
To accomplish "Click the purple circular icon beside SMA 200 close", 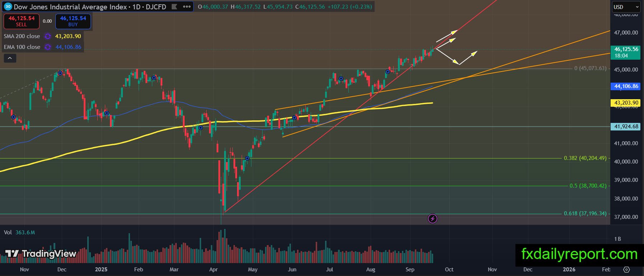I will click(x=47, y=36).
